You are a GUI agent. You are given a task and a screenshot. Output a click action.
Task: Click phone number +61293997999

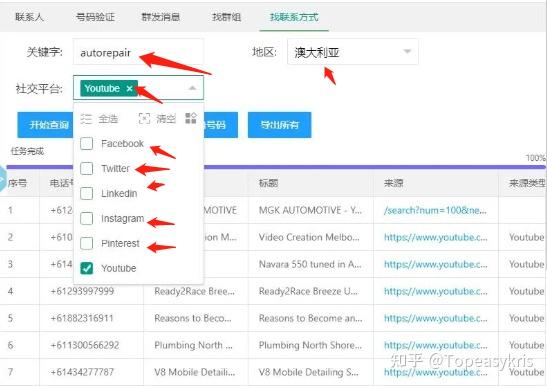click(82, 291)
